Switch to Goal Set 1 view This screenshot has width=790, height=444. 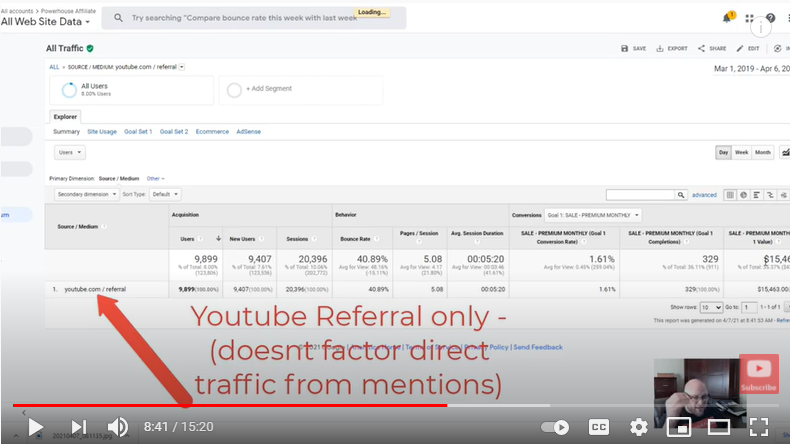point(138,132)
